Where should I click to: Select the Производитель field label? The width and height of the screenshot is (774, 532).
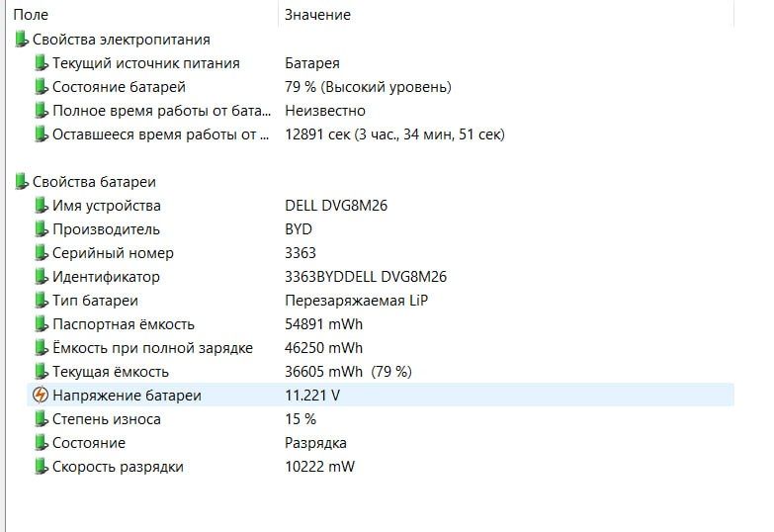point(106,229)
